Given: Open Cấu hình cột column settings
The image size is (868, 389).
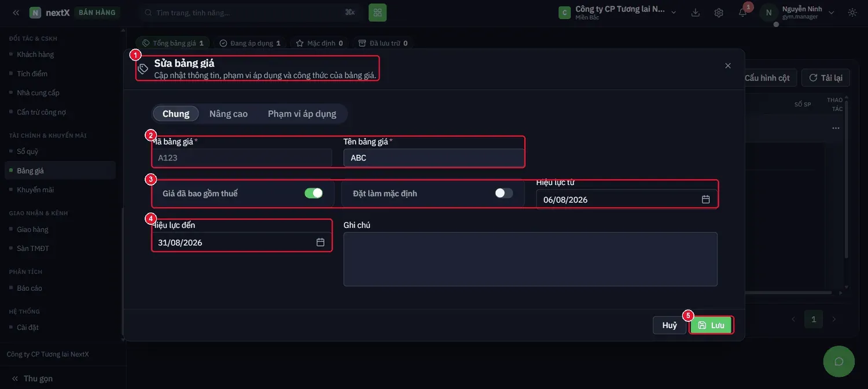Looking at the screenshot, I should tap(767, 78).
